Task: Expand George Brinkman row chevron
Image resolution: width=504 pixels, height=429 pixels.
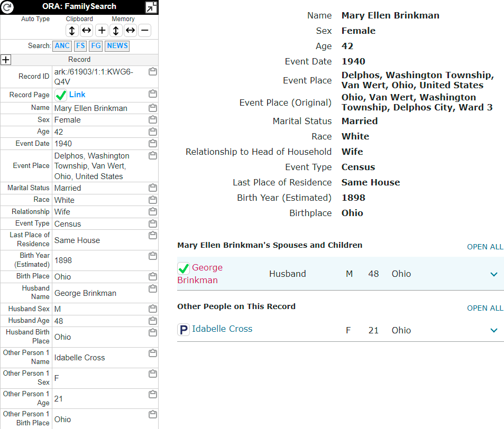Action: pyautogui.click(x=494, y=274)
